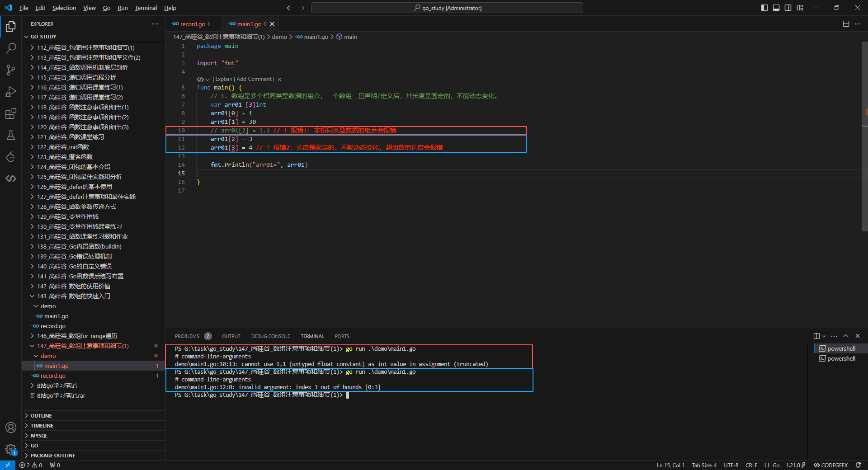Change encoding via UTF-8 status item
This screenshot has height=470, width=868.
731,465
